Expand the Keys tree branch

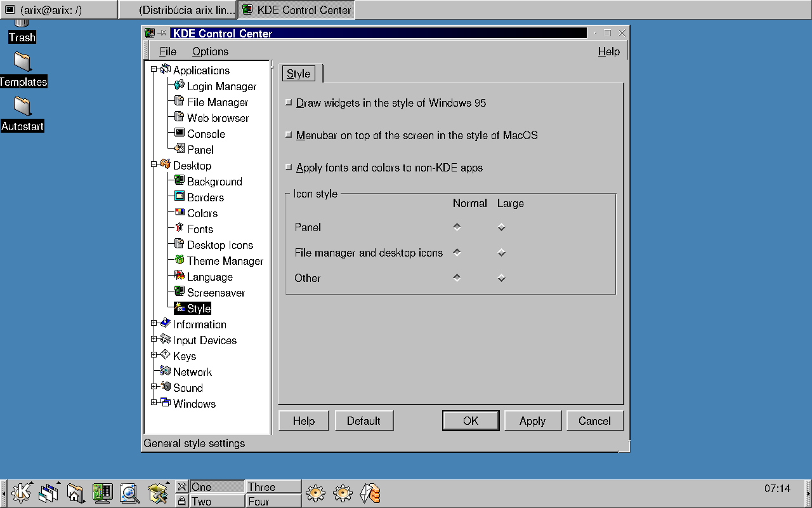point(154,355)
